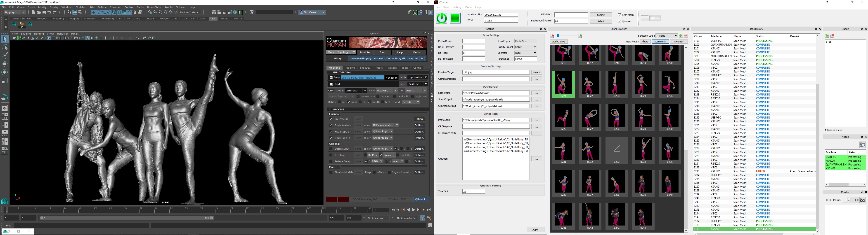Select chunk thumbnail 8222
Viewport: 868px width, 235px height.
coord(590,84)
